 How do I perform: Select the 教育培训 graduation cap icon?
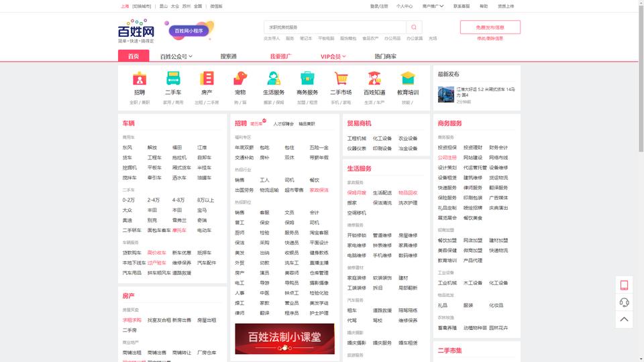(408, 78)
